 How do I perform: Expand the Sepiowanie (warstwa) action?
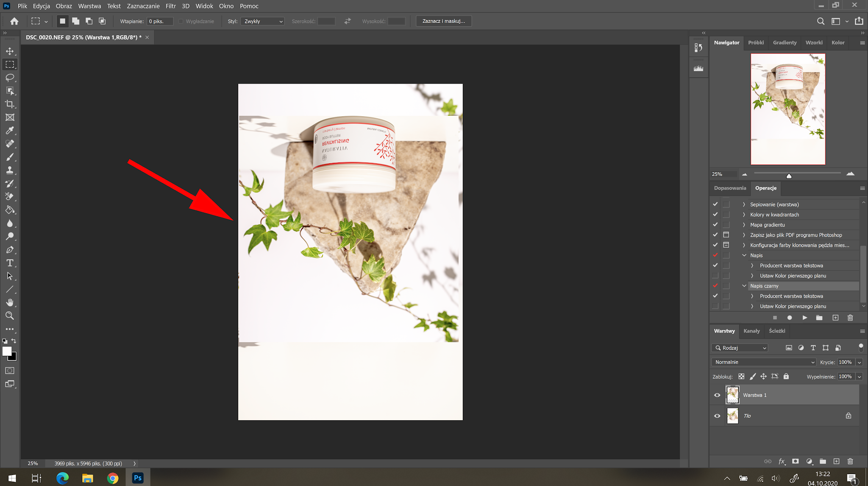click(744, 204)
